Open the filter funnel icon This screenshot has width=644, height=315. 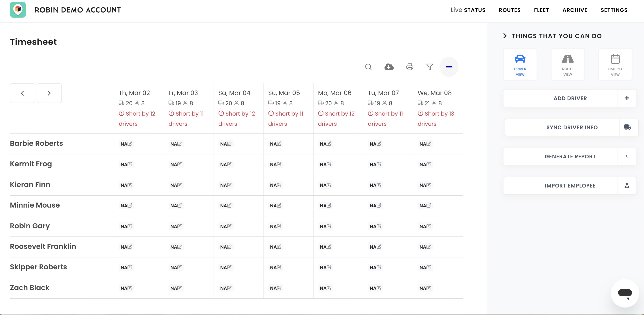(x=430, y=67)
